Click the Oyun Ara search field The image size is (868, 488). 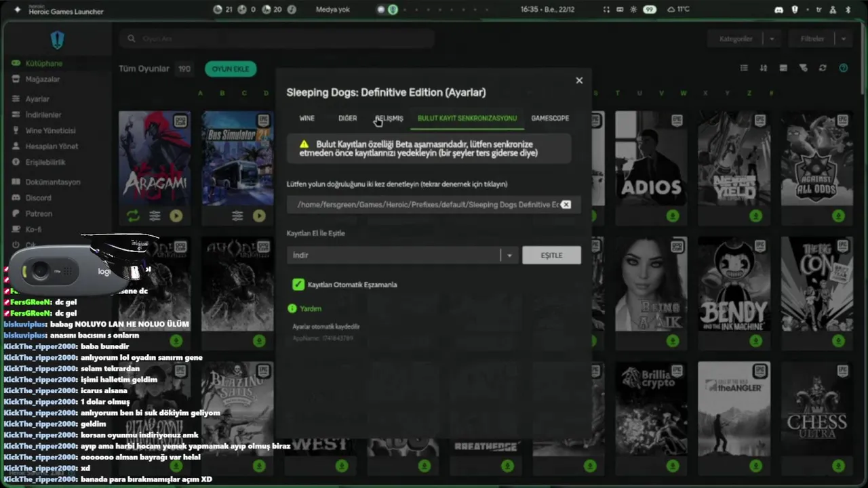click(x=278, y=39)
